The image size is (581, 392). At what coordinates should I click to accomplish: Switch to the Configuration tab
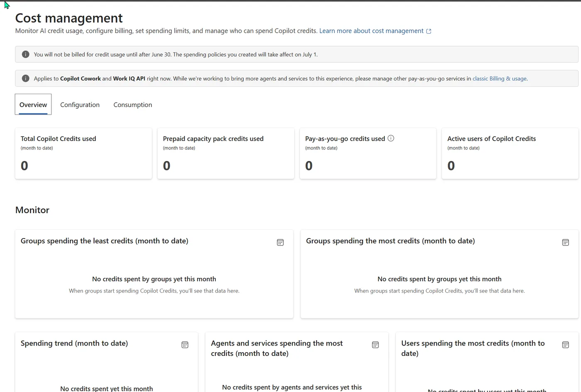click(x=80, y=105)
